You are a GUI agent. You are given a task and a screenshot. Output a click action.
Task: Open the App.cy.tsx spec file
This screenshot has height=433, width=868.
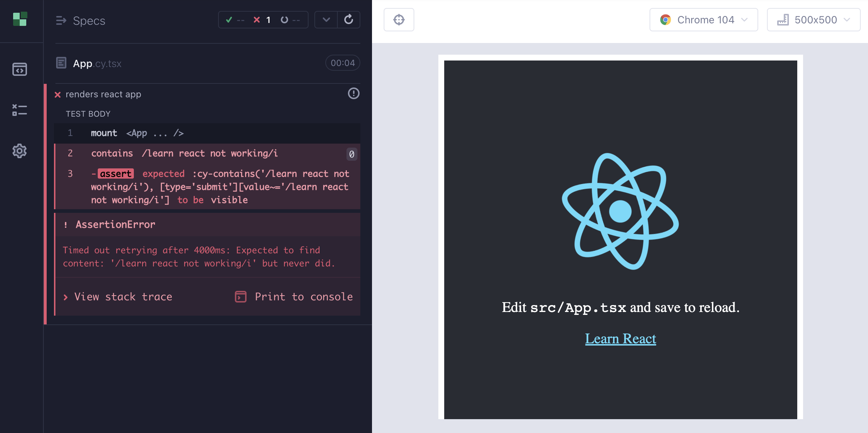(x=97, y=63)
